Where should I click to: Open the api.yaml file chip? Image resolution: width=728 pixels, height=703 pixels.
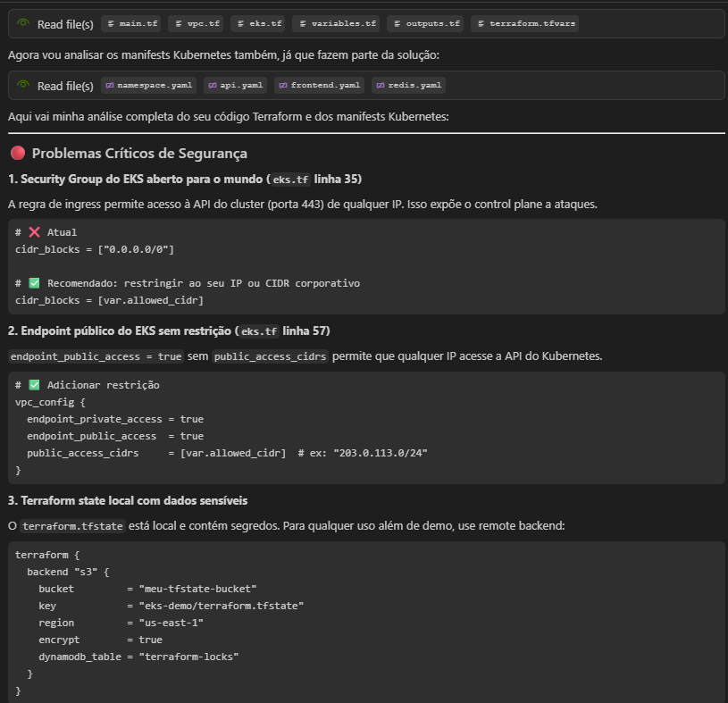pyautogui.click(x=236, y=86)
